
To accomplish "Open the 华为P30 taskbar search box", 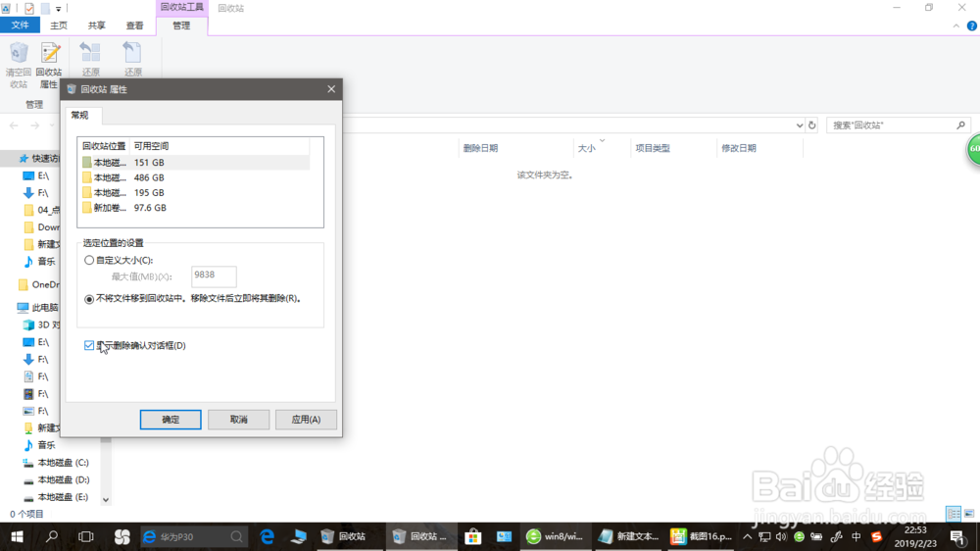I will coord(192,536).
